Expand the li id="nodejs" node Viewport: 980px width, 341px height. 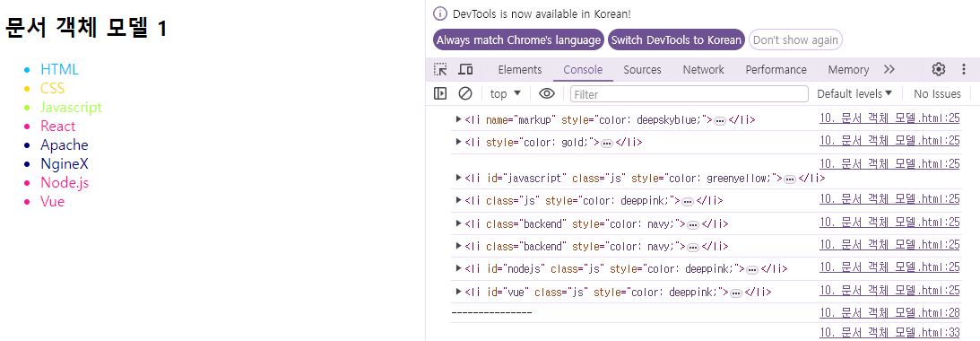(459, 268)
